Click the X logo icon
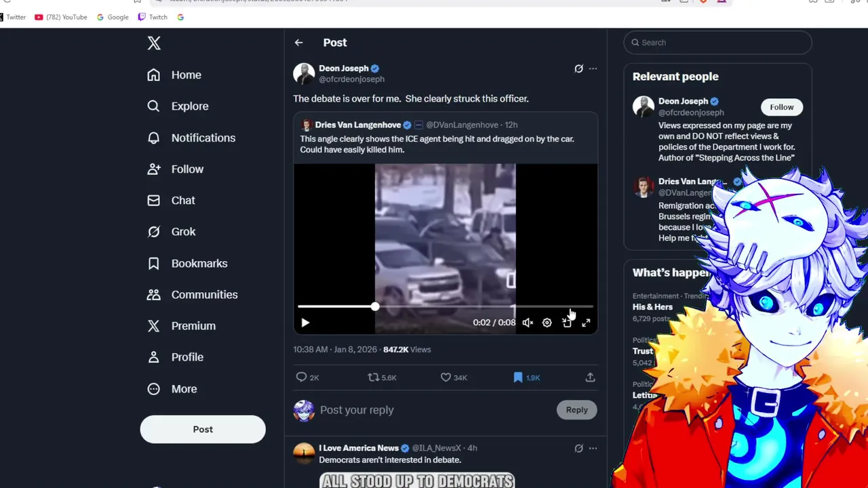 click(x=154, y=43)
